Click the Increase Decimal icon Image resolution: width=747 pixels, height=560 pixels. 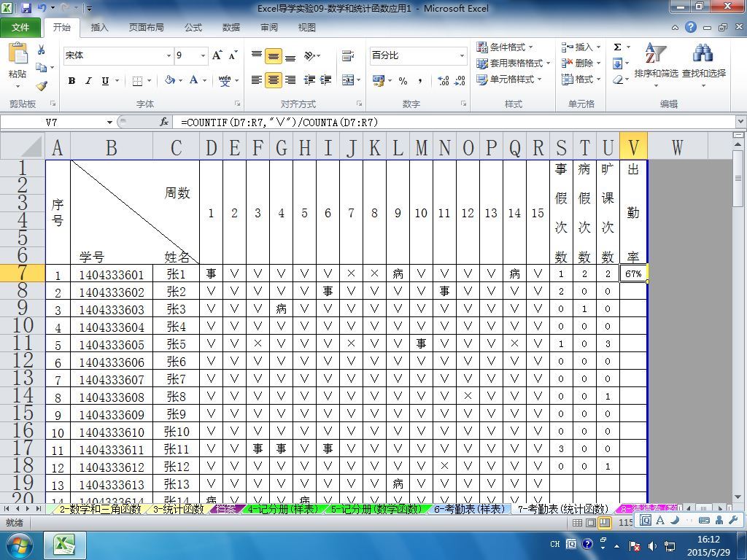(x=443, y=80)
